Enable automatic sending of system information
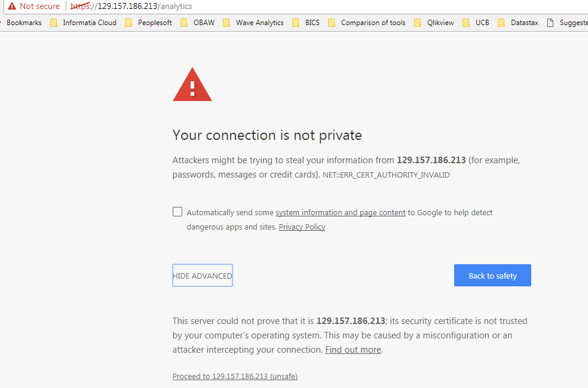588x388 pixels. pyautogui.click(x=177, y=212)
